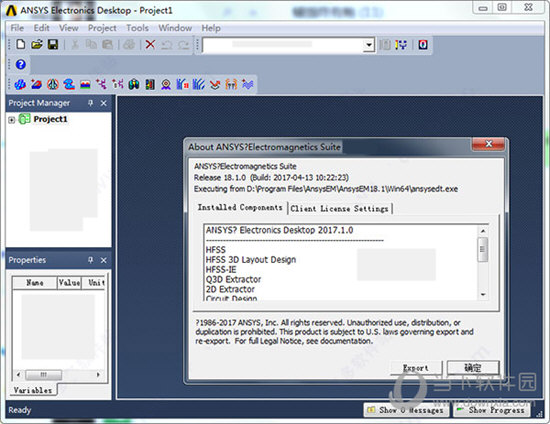Expand the Project1 tree node
Screen dimensions: 550x424
click(12, 120)
